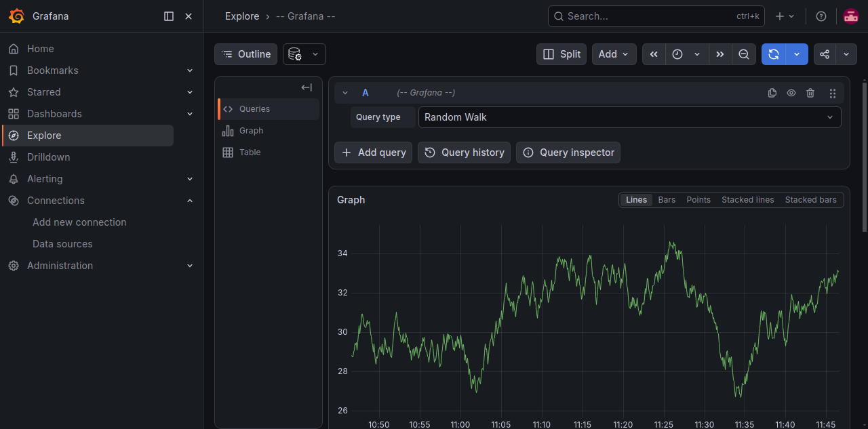Collapse the outline panel
Viewport: 868px width, 429px height.
tap(307, 87)
